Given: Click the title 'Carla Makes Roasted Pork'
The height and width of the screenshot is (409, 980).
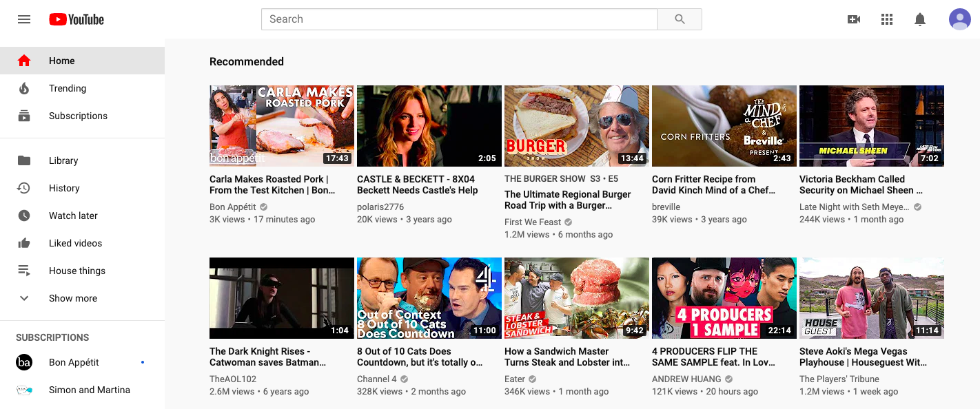Looking at the screenshot, I should point(273,185).
